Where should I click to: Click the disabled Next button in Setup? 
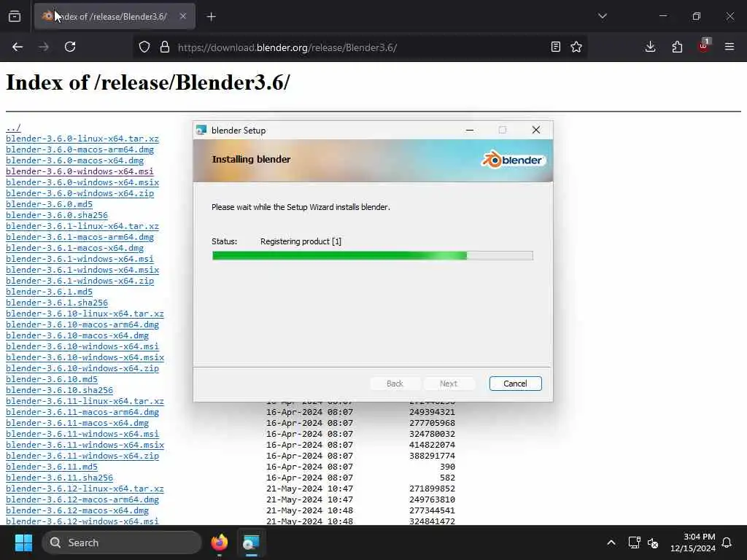[x=449, y=384]
